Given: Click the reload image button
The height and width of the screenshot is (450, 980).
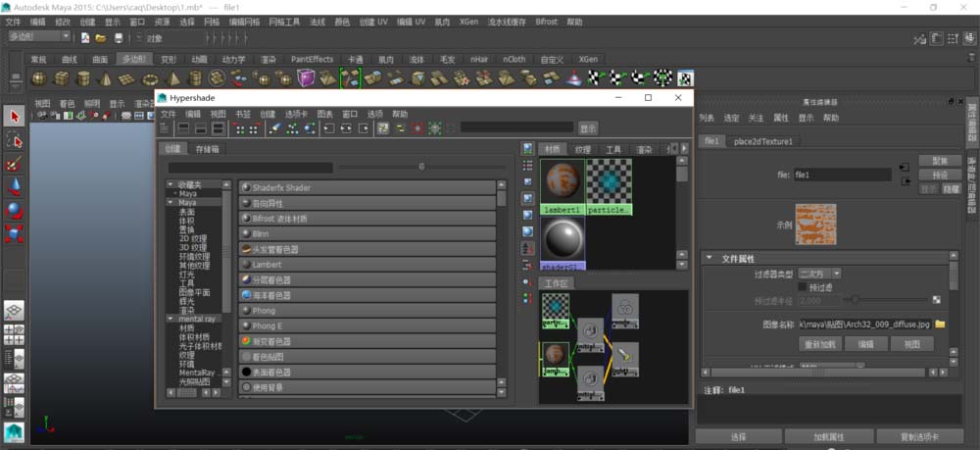Looking at the screenshot, I should (x=820, y=344).
